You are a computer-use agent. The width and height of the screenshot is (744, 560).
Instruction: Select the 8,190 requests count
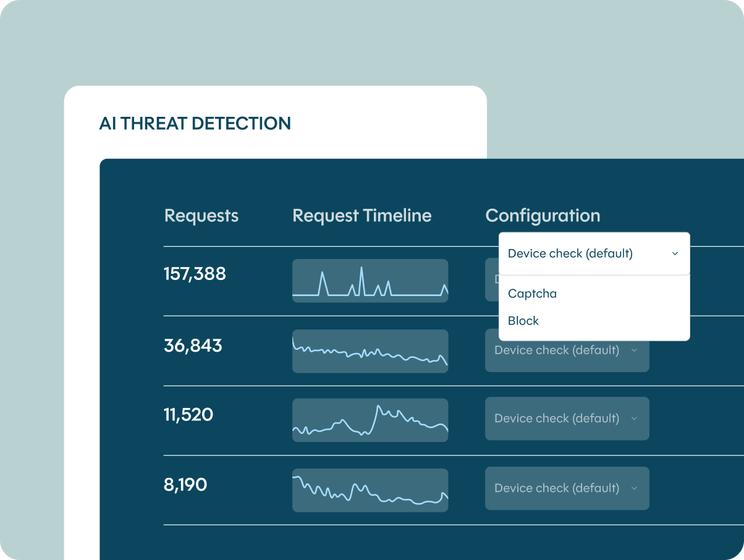[185, 485]
